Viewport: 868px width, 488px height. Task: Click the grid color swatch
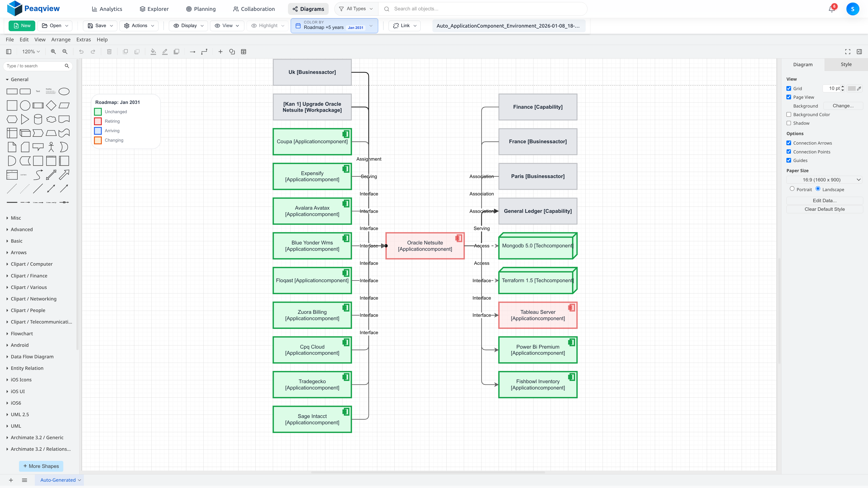click(x=852, y=88)
